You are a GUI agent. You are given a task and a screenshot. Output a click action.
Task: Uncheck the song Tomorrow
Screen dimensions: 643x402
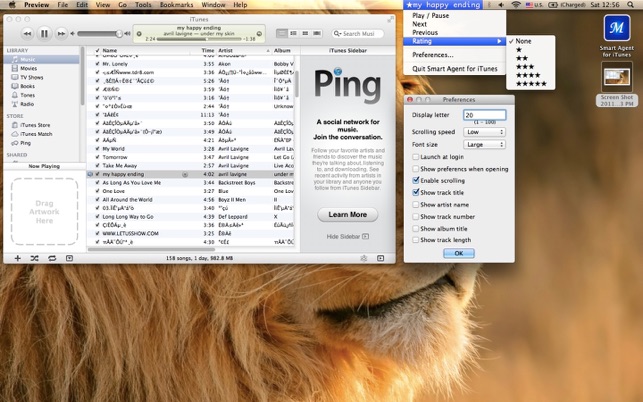pos(97,157)
